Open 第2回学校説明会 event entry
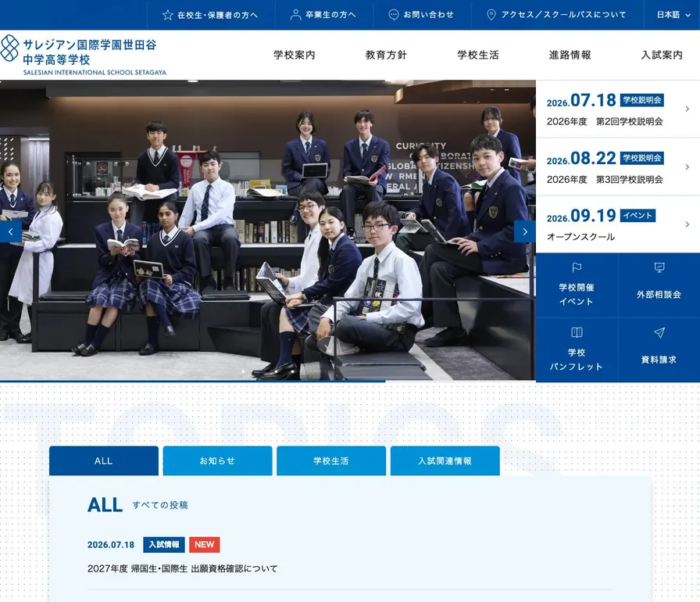Image resolution: width=700 pixels, height=602 pixels. click(x=618, y=109)
